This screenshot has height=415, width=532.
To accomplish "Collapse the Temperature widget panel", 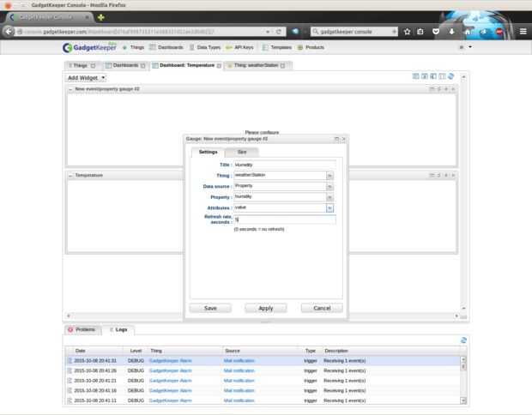I will coord(70,175).
